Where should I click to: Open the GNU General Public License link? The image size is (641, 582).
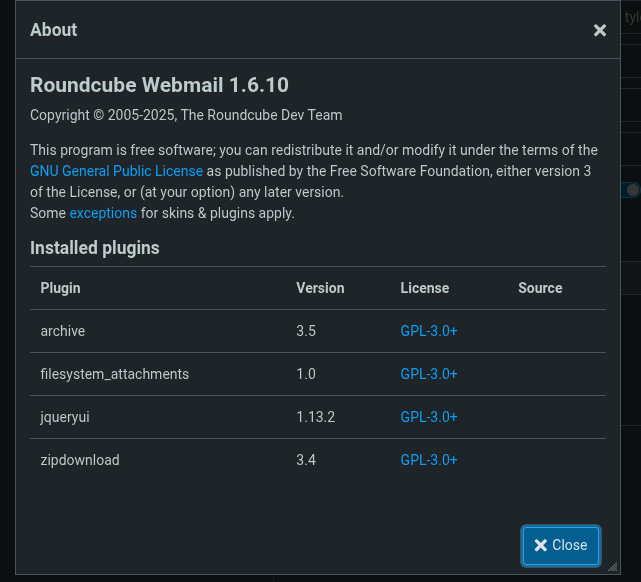(x=116, y=171)
